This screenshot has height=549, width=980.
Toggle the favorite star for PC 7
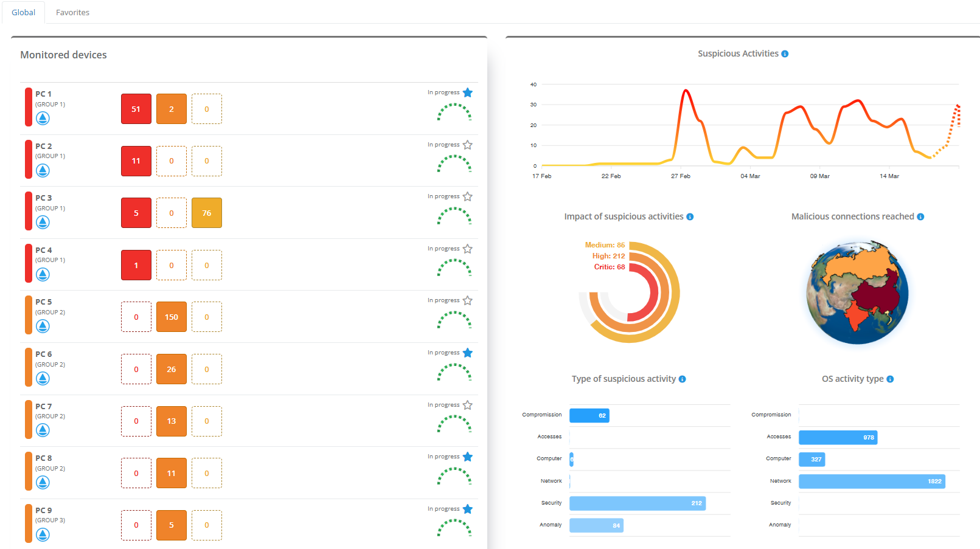click(467, 405)
